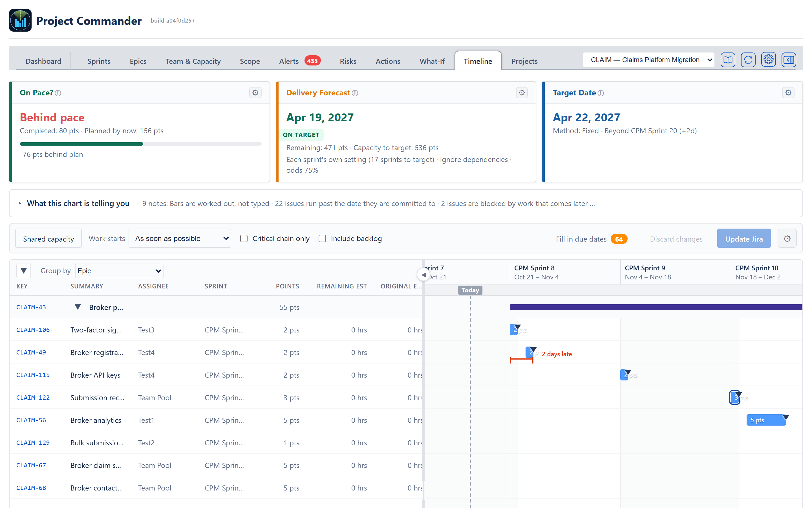Open Target Date card settings gear
The image size is (812, 508).
pyautogui.click(x=788, y=93)
